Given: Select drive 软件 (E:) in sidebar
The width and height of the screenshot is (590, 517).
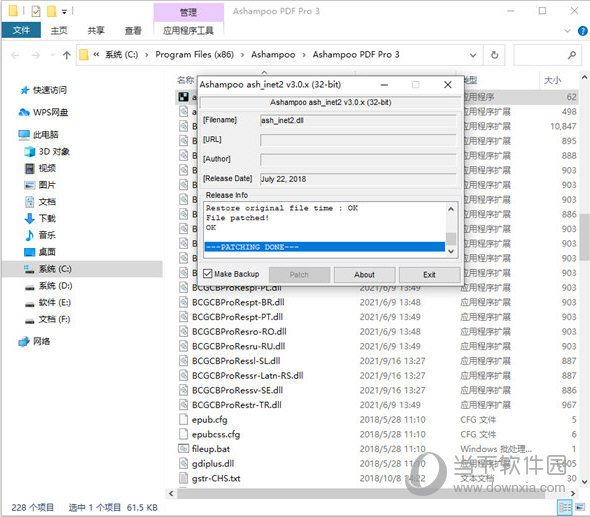Looking at the screenshot, I should tap(55, 302).
